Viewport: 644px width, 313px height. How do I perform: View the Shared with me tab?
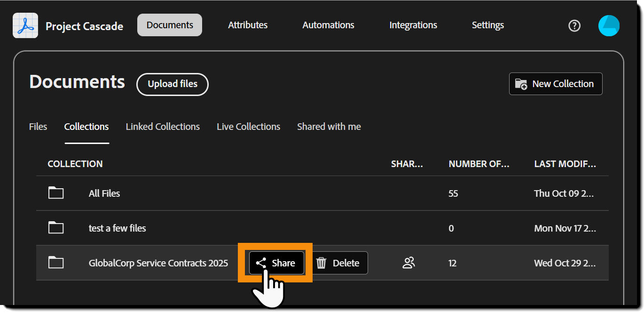click(x=329, y=127)
